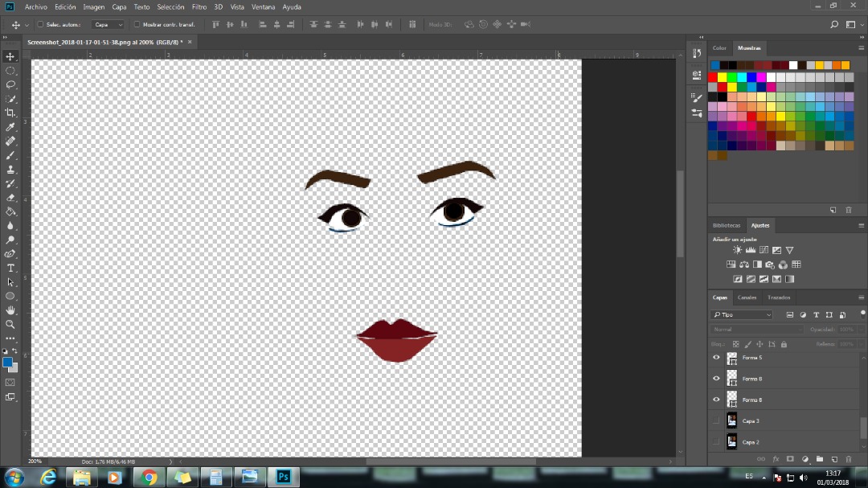Open the Filtro menu
The width and height of the screenshot is (868, 488).
[199, 6]
